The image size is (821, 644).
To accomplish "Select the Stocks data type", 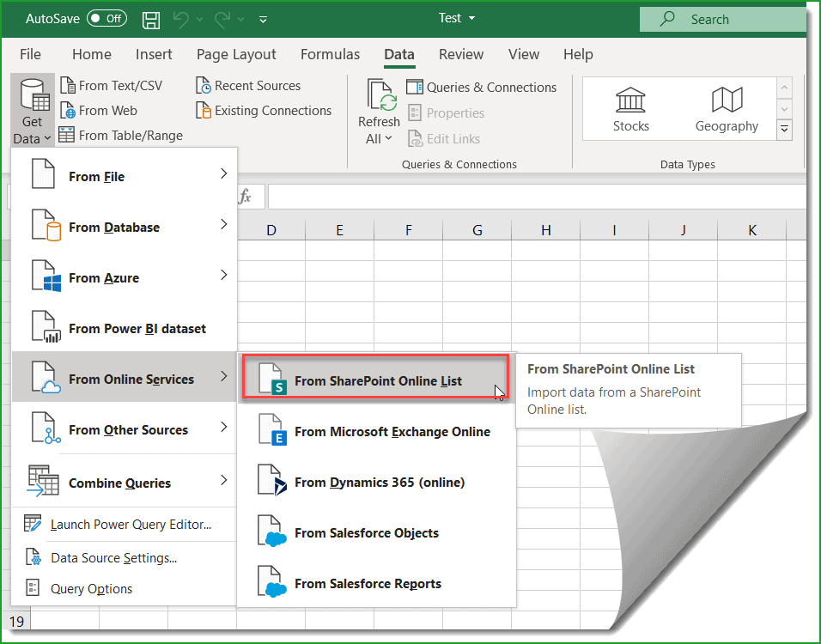I will pos(630,109).
